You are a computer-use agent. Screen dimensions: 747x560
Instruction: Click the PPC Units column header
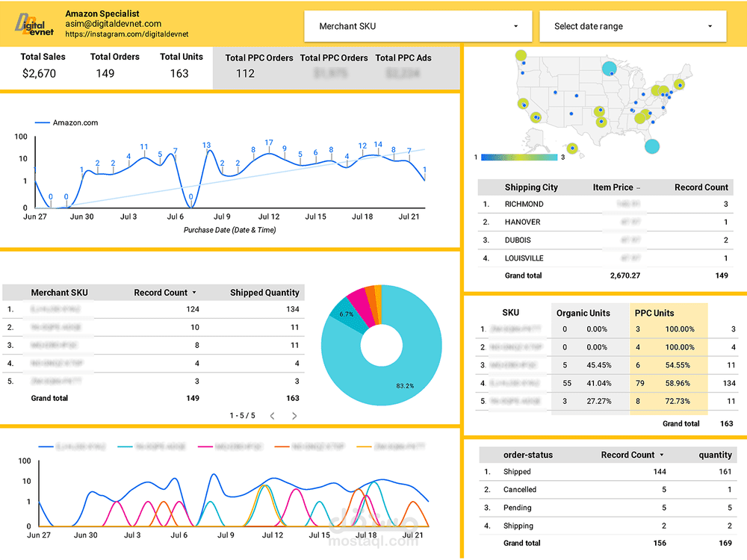point(654,313)
